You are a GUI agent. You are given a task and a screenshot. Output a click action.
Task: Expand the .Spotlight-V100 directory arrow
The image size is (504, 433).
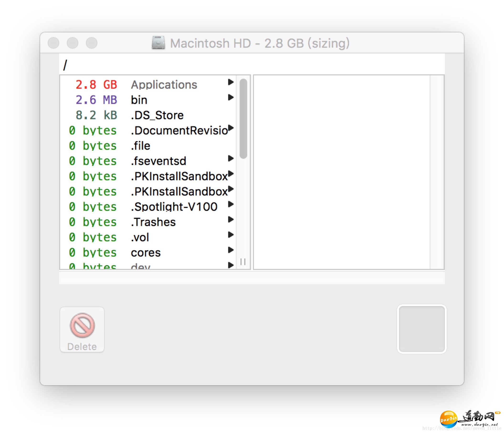tap(232, 207)
